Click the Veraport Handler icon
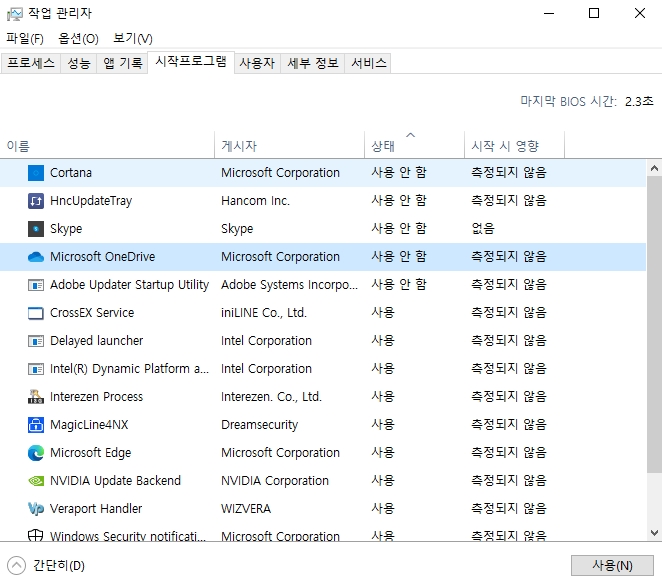Viewport: 662px width, 587px height. [36, 508]
